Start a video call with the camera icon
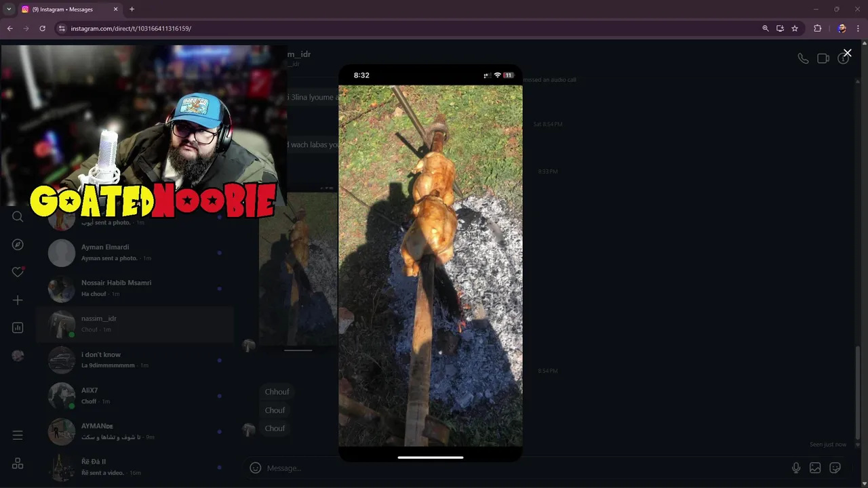 click(x=823, y=58)
